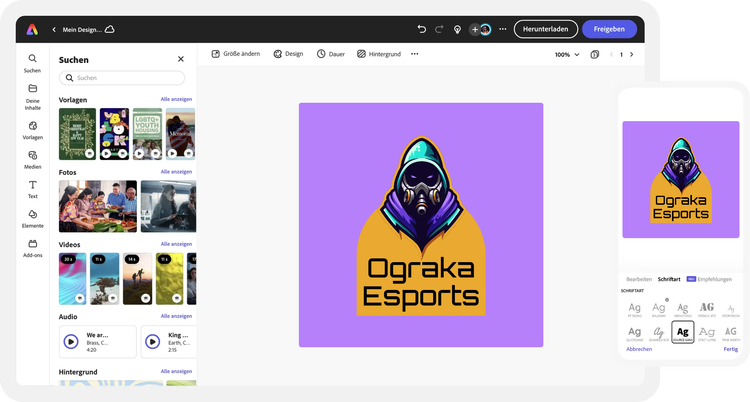Select phone preview Ograka Esports design
Viewport: 750px width, 402px height.
(681, 179)
